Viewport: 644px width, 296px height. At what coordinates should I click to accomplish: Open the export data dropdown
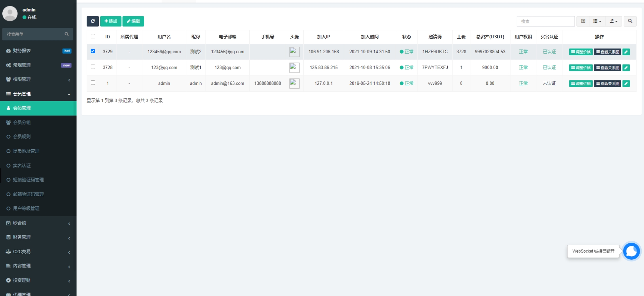point(613,21)
